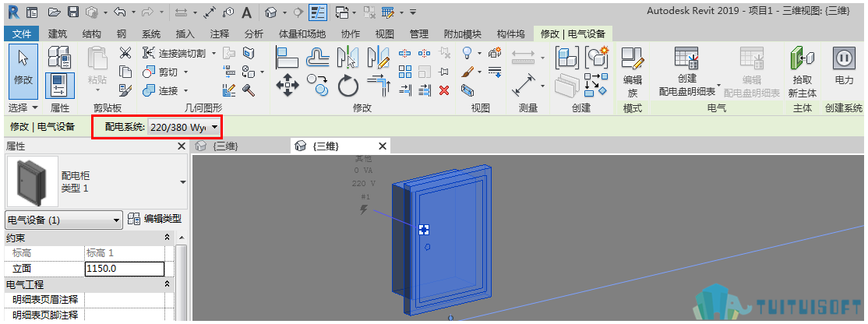Select the Offset tool

pos(318,57)
